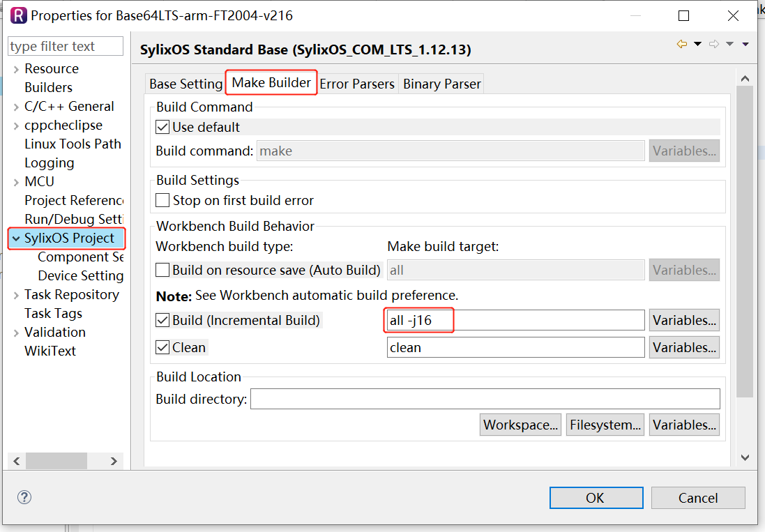
Task: Select Linux Tools Path in tree
Action: tap(73, 144)
